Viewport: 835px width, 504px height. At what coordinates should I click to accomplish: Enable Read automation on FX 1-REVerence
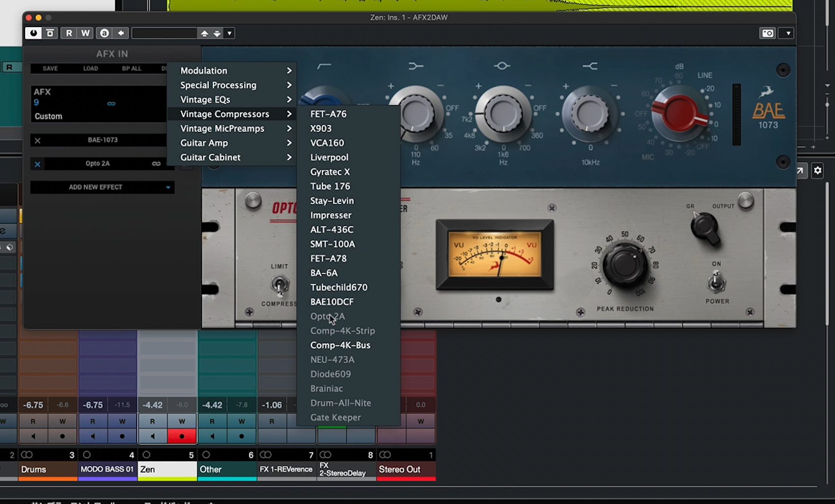coord(272,421)
